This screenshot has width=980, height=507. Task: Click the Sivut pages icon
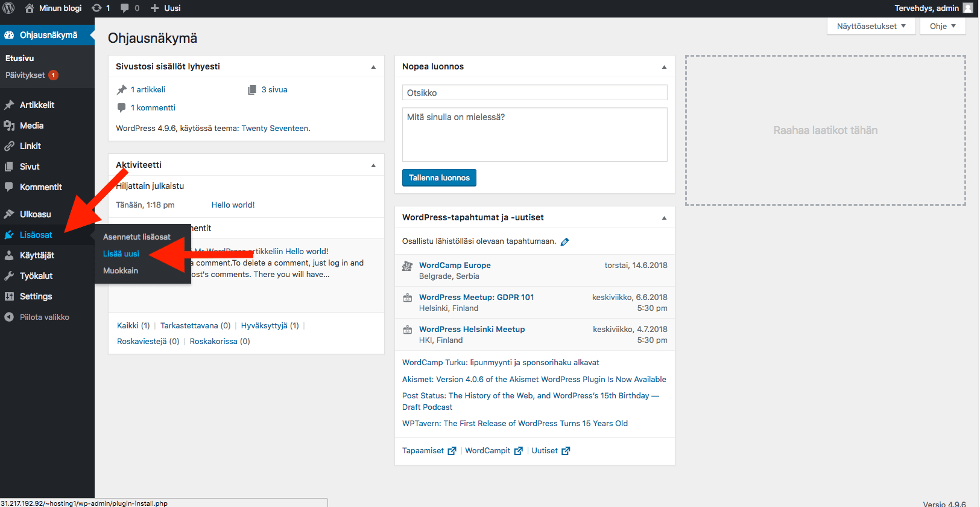coord(9,167)
